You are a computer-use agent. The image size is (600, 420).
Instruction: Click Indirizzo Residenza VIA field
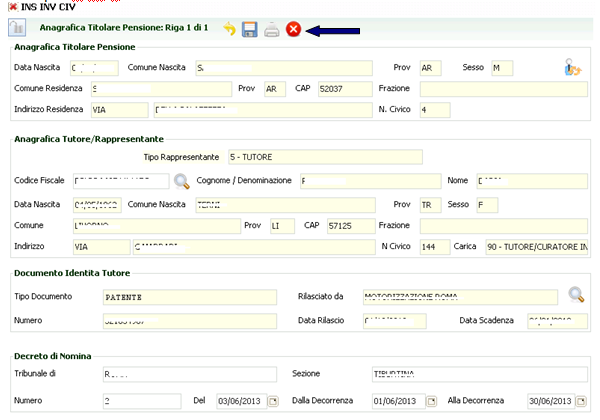coord(119,110)
